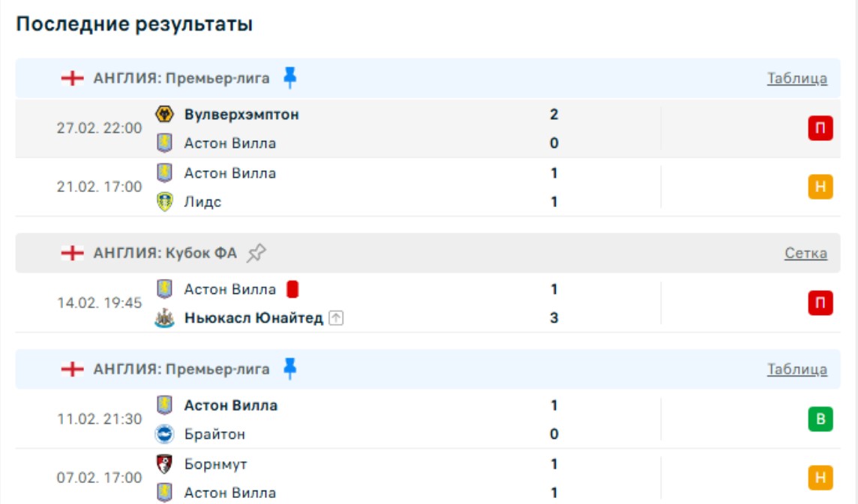Click the orange Н draw badge for Лидс match
858x504 pixels.
click(x=820, y=187)
